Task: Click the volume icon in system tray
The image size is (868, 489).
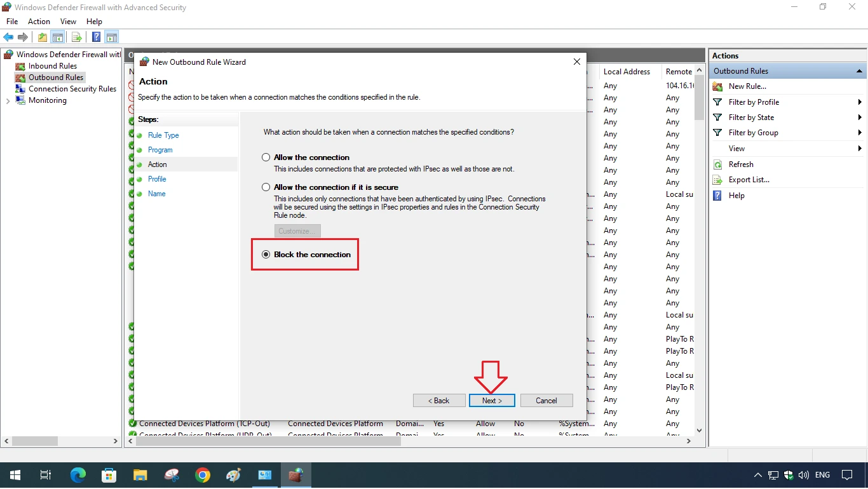Action: point(804,475)
